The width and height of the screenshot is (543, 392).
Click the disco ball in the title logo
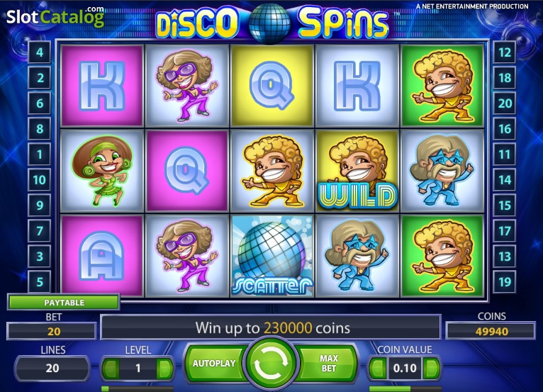[x=269, y=23]
